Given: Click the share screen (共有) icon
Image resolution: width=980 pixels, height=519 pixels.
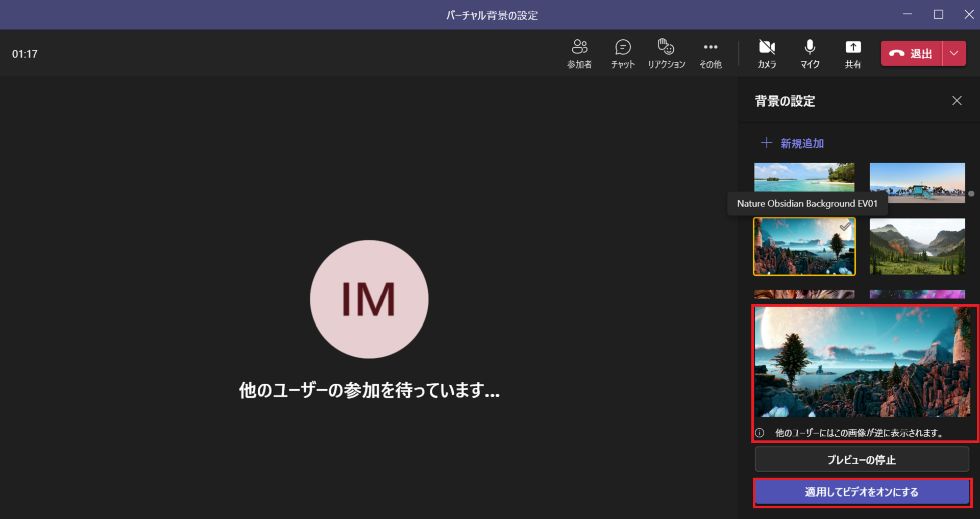Looking at the screenshot, I should coord(852,54).
